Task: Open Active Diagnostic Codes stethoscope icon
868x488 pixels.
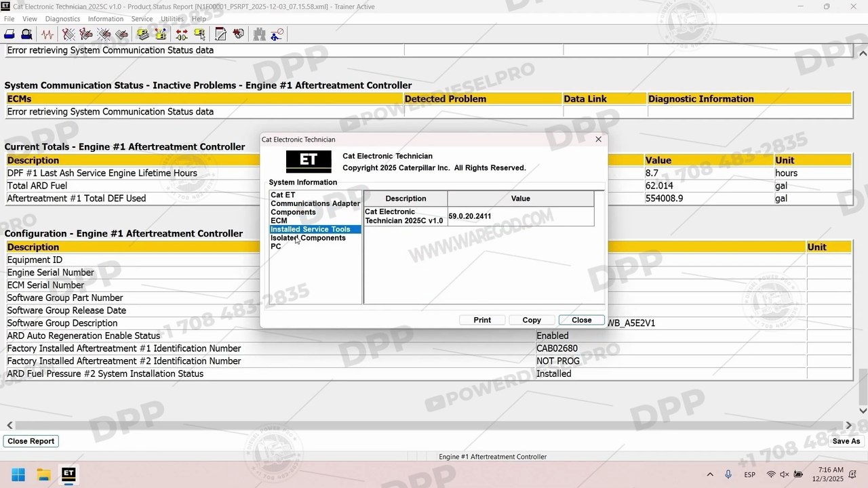Action: tap(68, 34)
